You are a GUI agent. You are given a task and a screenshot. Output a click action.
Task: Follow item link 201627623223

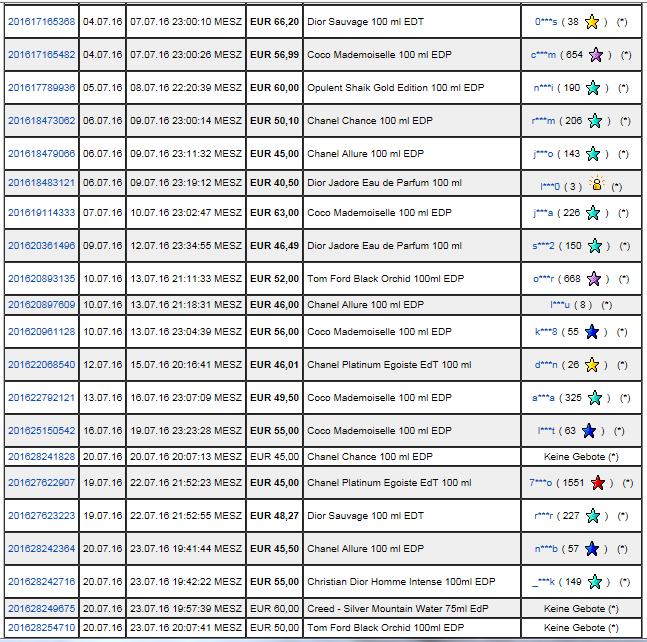[x=42, y=515]
